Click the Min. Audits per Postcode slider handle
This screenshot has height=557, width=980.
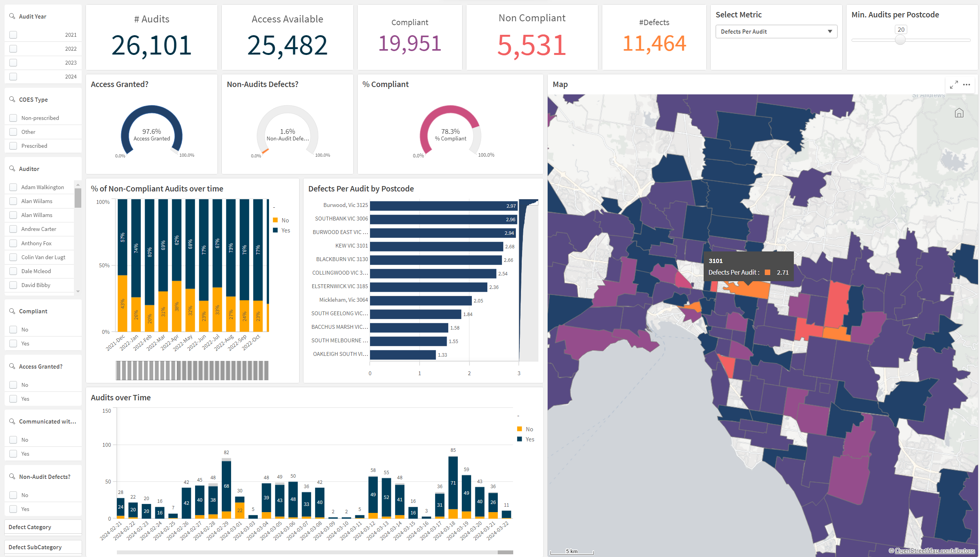click(900, 40)
